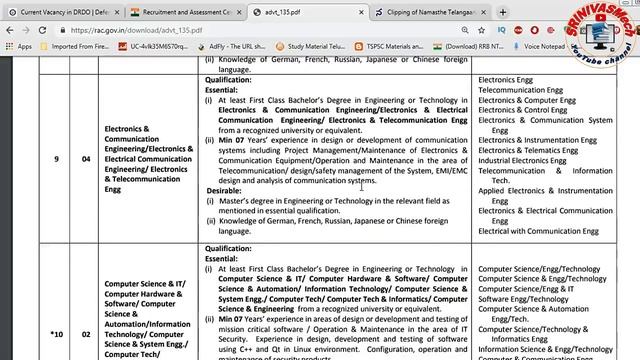Click 'Information Science & Engg/Technology' text
This screenshot has height=360, width=640.
pyautogui.click(x=545, y=349)
